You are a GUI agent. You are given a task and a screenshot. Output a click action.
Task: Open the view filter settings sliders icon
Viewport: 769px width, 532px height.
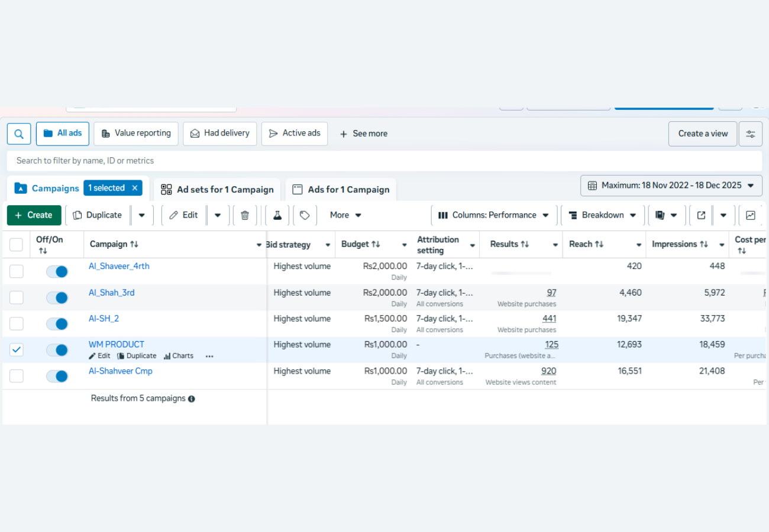tap(750, 134)
